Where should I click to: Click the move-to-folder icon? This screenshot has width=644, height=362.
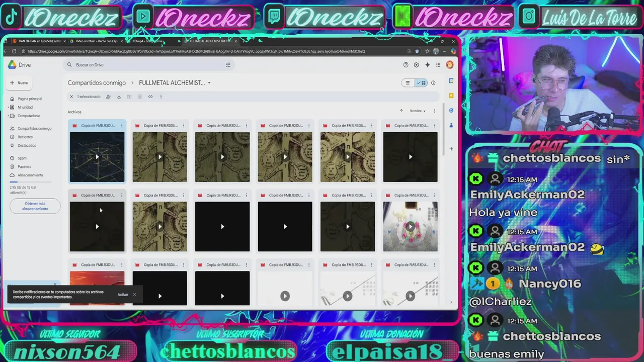pos(129,97)
